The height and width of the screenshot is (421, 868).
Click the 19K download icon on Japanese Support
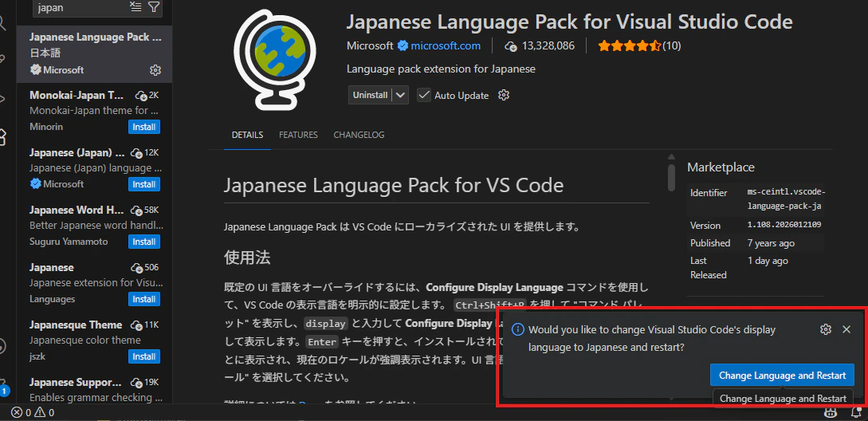click(x=137, y=383)
